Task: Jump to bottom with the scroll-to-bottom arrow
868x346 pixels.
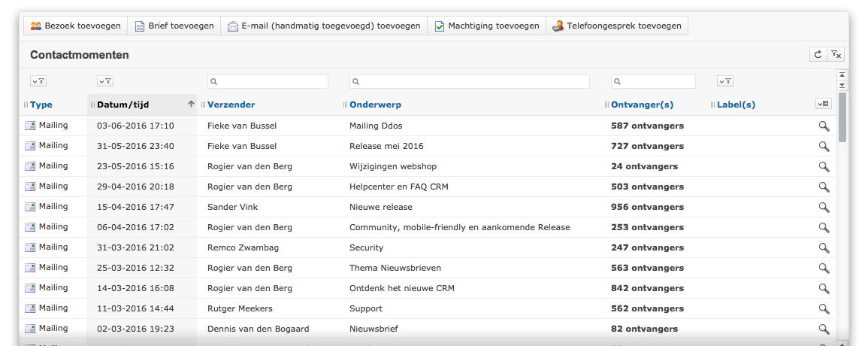Action: [x=842, y=86]
